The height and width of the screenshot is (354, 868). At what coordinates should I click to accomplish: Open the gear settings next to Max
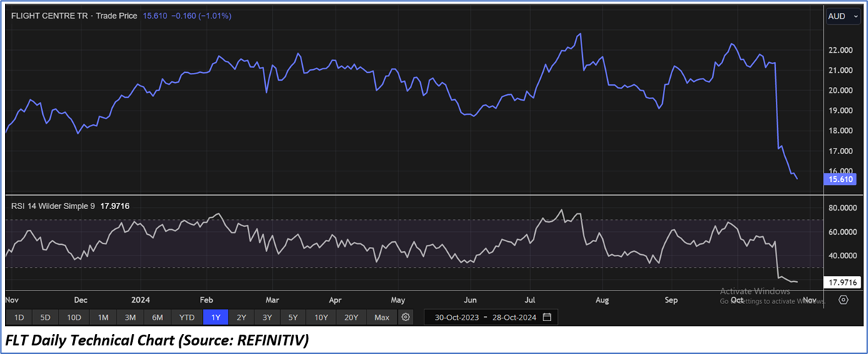[406, 317]
